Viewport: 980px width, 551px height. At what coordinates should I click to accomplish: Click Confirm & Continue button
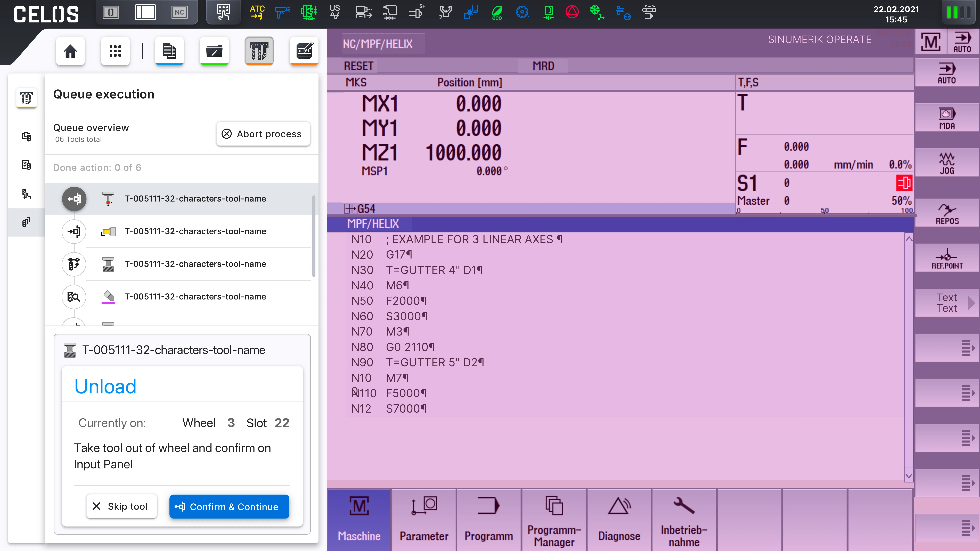click(x=229, y=506)
